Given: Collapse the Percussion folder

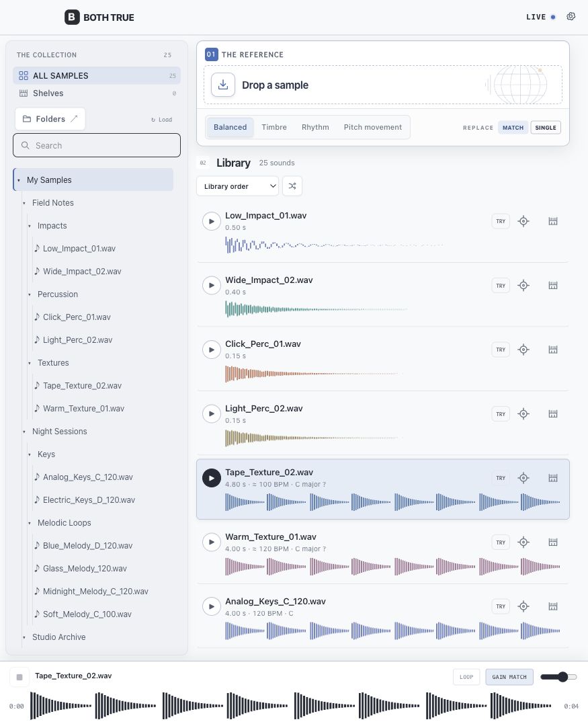Looking at the screenshot, I should click(x=29, y=294).
